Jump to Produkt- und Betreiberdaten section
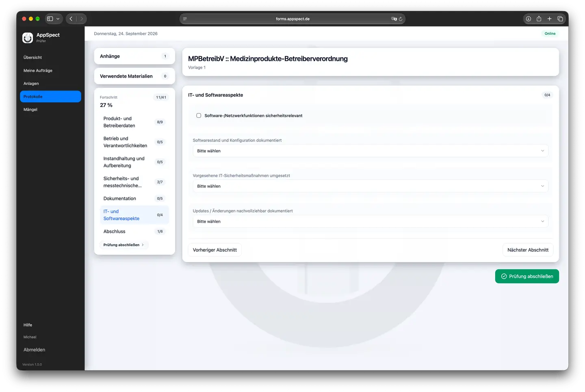This screenshot has width=585, height=392. coord(134,122)
